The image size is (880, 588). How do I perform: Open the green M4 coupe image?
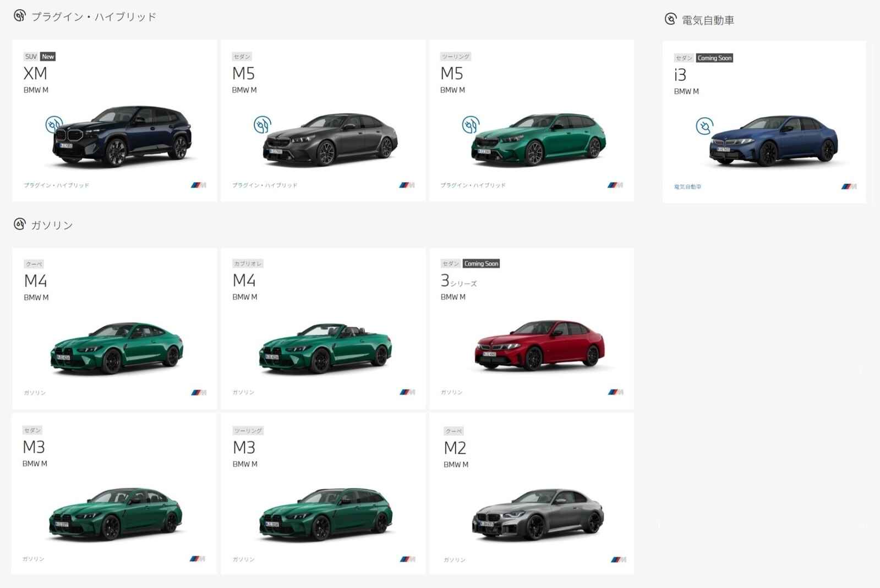pos(117,348)
